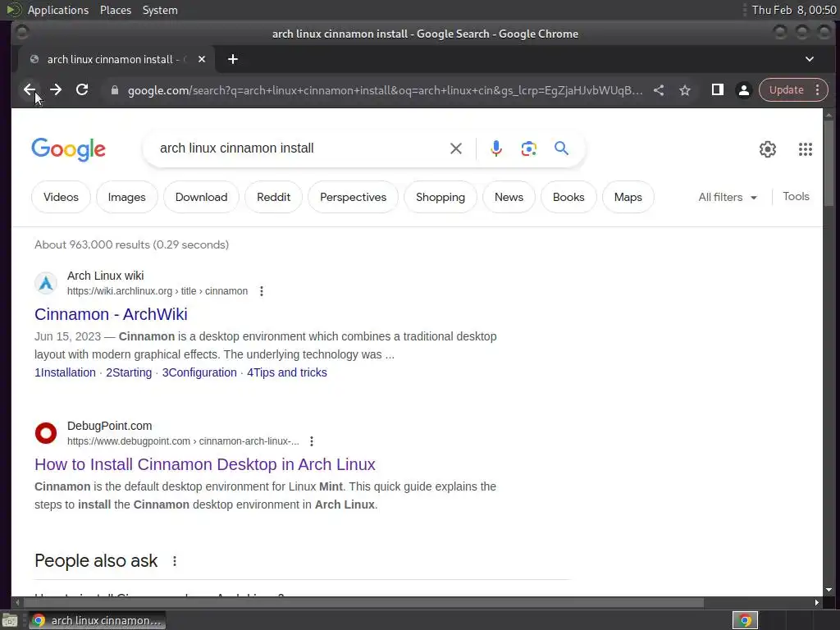Click the DebugPoint.com favicon
Viewport: 840px width, 630px height.
tap(46, 433)
